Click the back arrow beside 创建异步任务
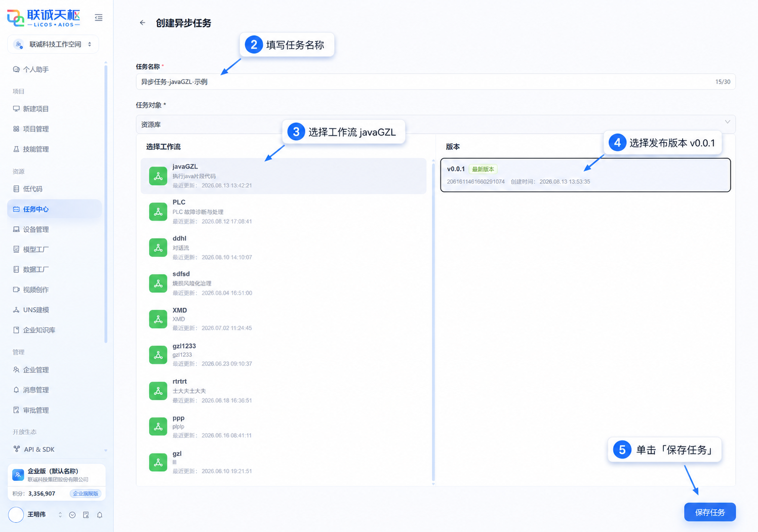Viewport: 758px width, 532px height. click(142, 23)
